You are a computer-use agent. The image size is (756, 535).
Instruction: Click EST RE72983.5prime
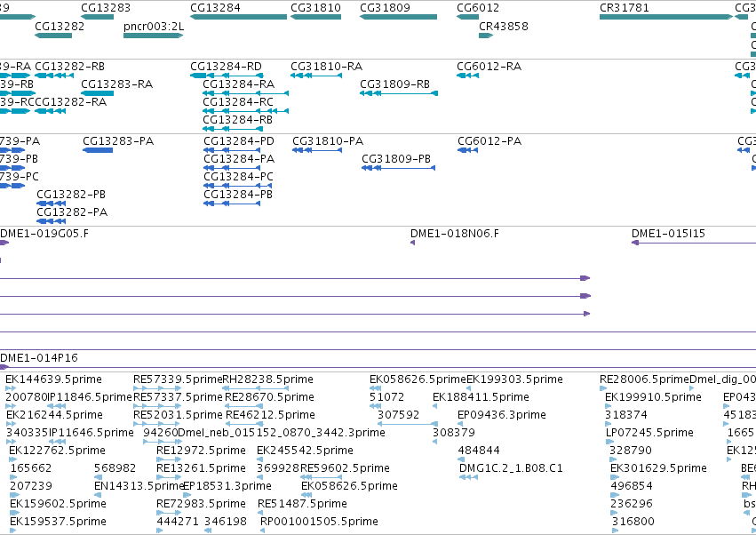[x=169, y=513]
